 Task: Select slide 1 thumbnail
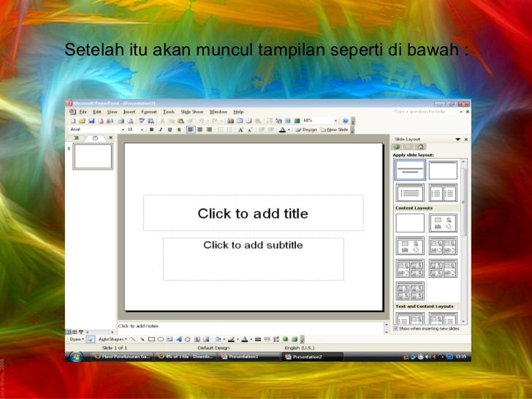(x=93, y=156)
